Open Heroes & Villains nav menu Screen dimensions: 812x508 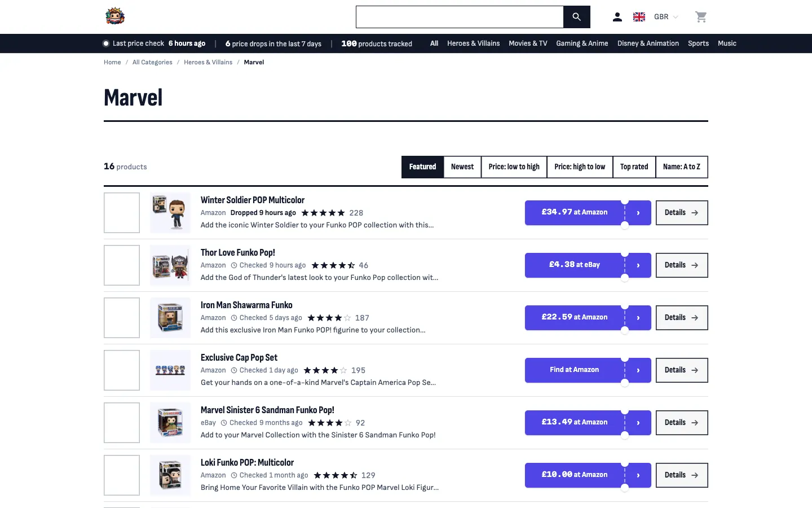point(474,43)
